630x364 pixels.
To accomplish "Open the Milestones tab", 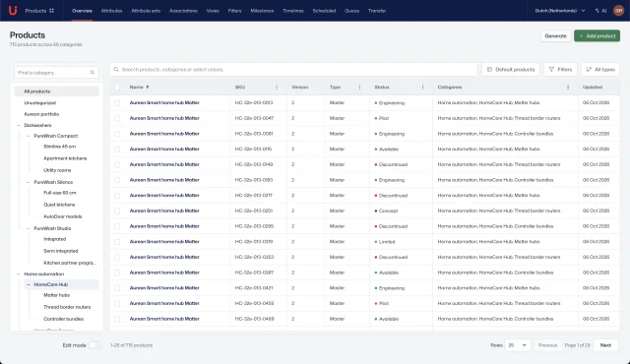I will pos(262,11).
